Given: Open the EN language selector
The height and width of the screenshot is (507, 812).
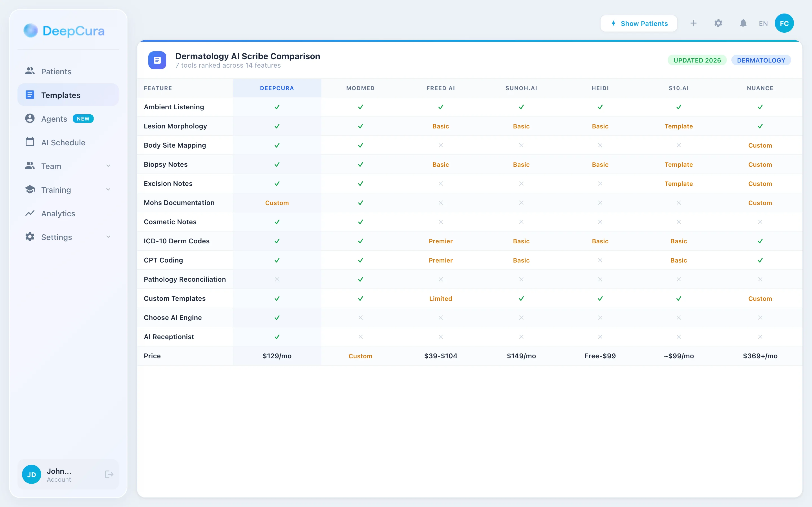Looking at the screenshot, I should 763,23.
